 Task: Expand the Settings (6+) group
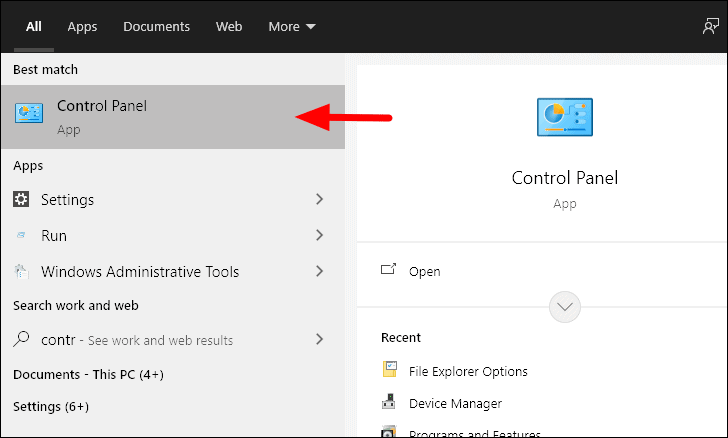coord(51,406)
